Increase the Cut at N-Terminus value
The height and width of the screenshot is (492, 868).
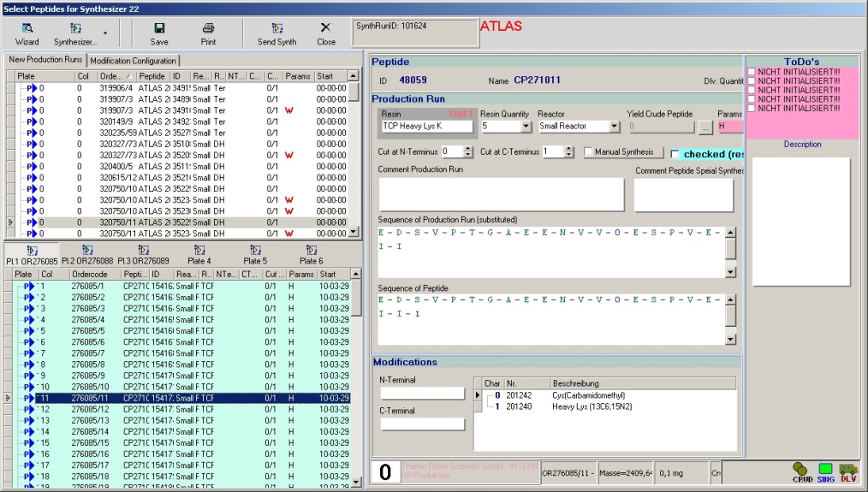tap(467, 148)
